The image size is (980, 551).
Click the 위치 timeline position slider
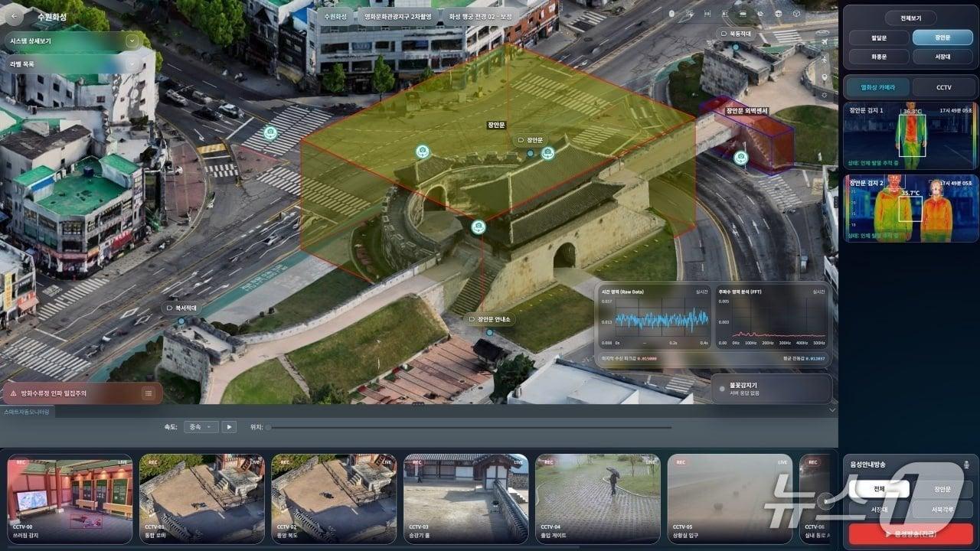pos(469,427)
